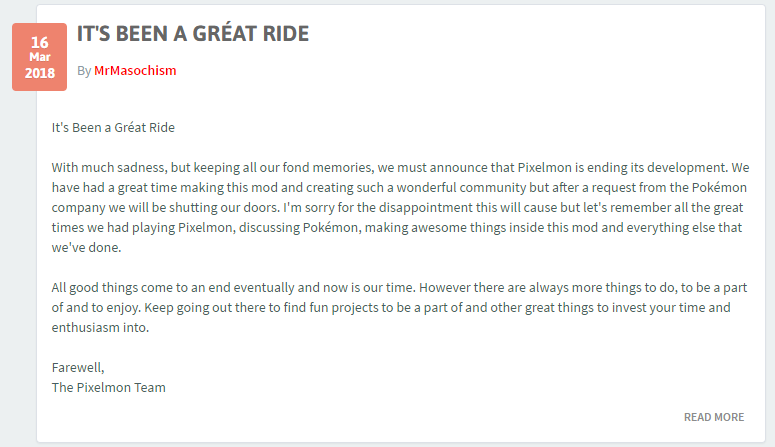Viewport: 775px width, 447px height.
Task: Click the 'With much sadness' opening phrase
Action: (x=109, y=168)
